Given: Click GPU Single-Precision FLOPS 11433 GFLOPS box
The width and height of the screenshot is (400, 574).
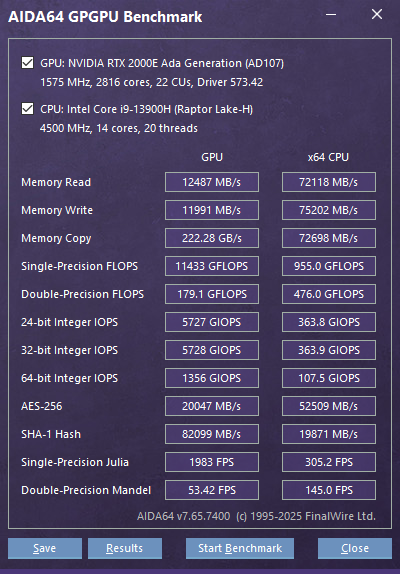Looking at the screenshot, I should tap(212, 266).
